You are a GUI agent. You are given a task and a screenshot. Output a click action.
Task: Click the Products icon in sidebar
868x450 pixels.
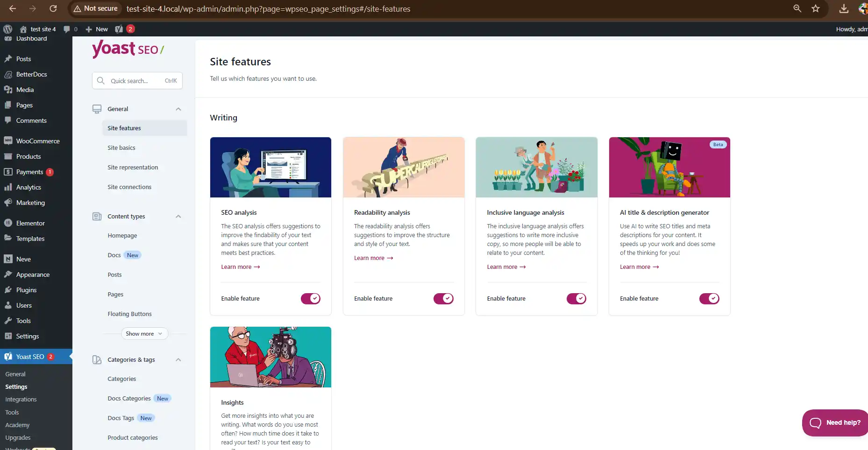click(8, 156)
